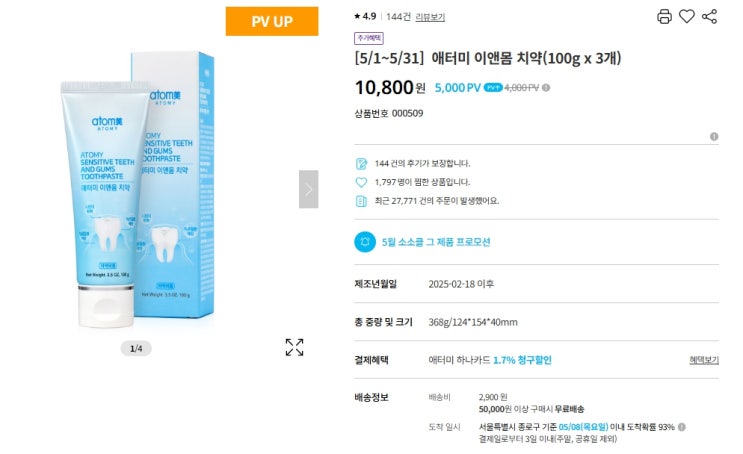Viewport: 743px width, 454px height.
Task: Add product to wishlist with heart icon
Action: 687,16
